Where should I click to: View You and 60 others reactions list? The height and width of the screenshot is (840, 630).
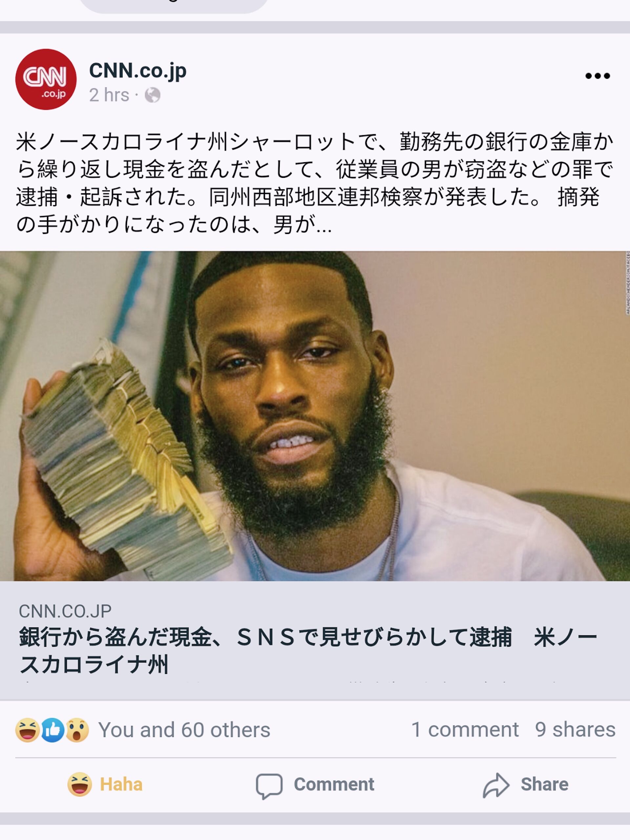pos(184,730)
